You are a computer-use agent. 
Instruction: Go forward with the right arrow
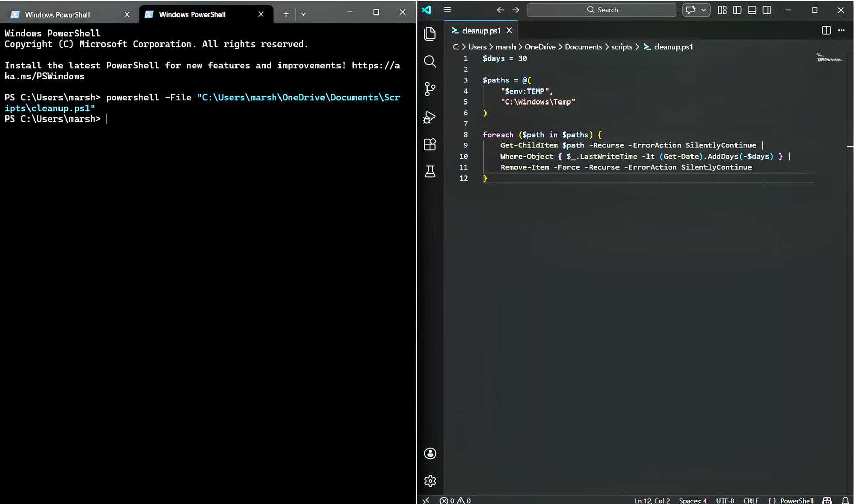point(516,10)
